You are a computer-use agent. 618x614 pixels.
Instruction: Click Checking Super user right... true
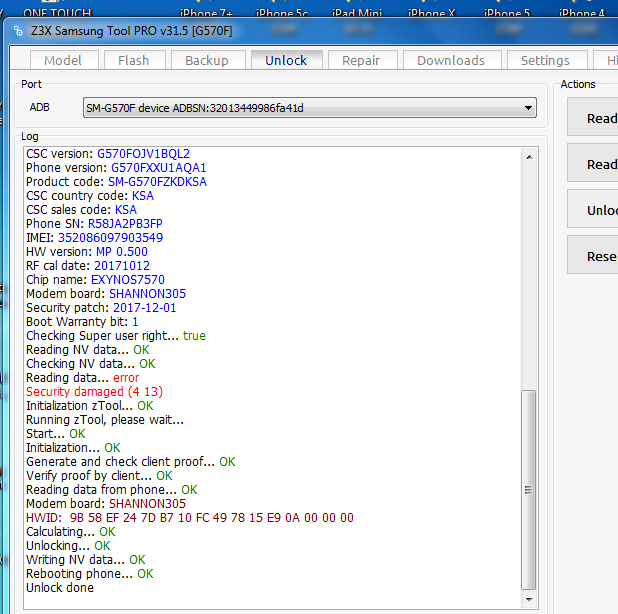pyautogui.click(x=116, y=336)
